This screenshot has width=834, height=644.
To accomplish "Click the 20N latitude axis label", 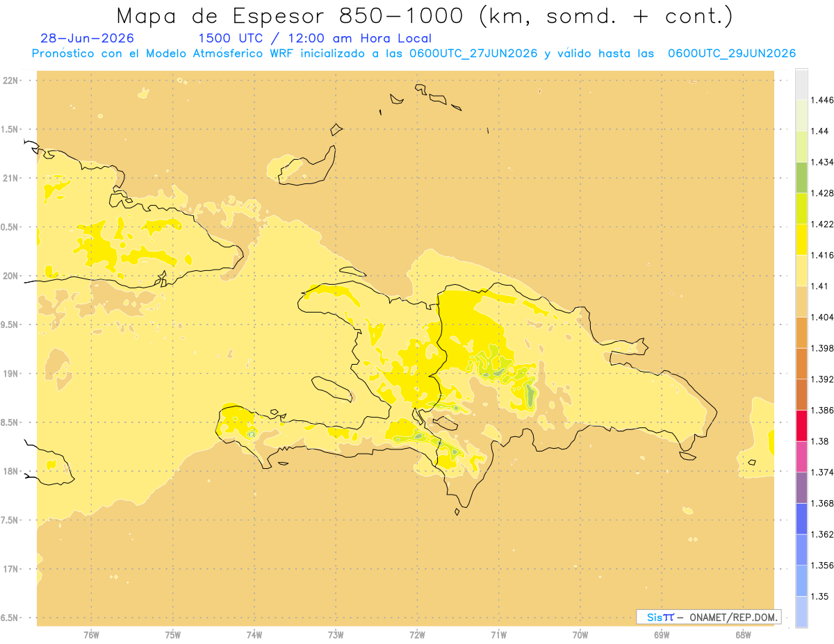I will pos(10,276).
